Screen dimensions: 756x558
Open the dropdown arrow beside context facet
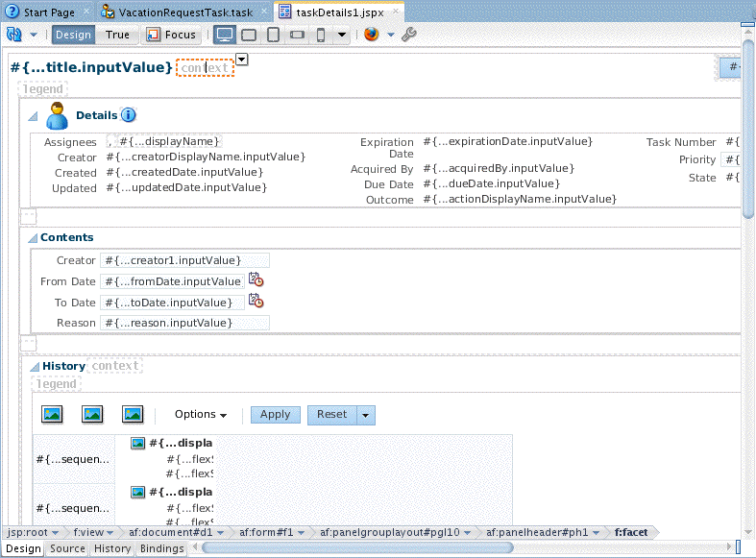point(241,60)
